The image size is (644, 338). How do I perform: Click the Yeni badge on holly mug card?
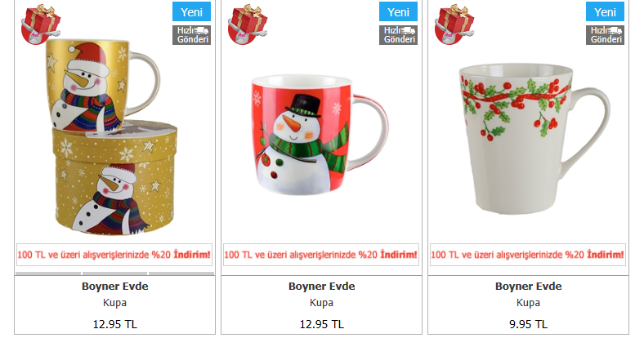605,12
